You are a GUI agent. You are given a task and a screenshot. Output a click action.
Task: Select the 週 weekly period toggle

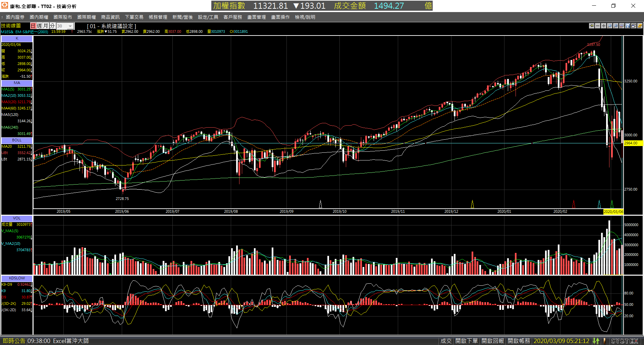[39, 26]
